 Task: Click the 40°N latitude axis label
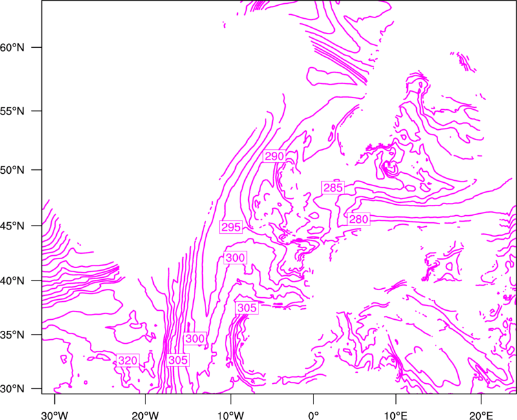click(12, 281)
